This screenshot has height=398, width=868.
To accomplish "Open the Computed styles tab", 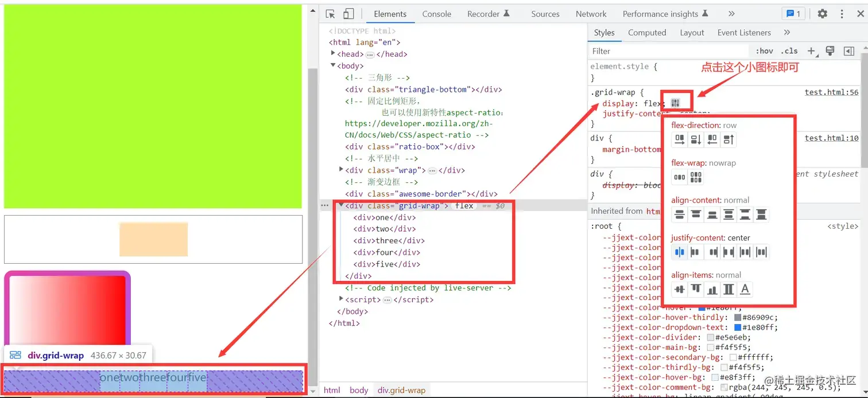I will pyautogui.click(x=647, y=33).
